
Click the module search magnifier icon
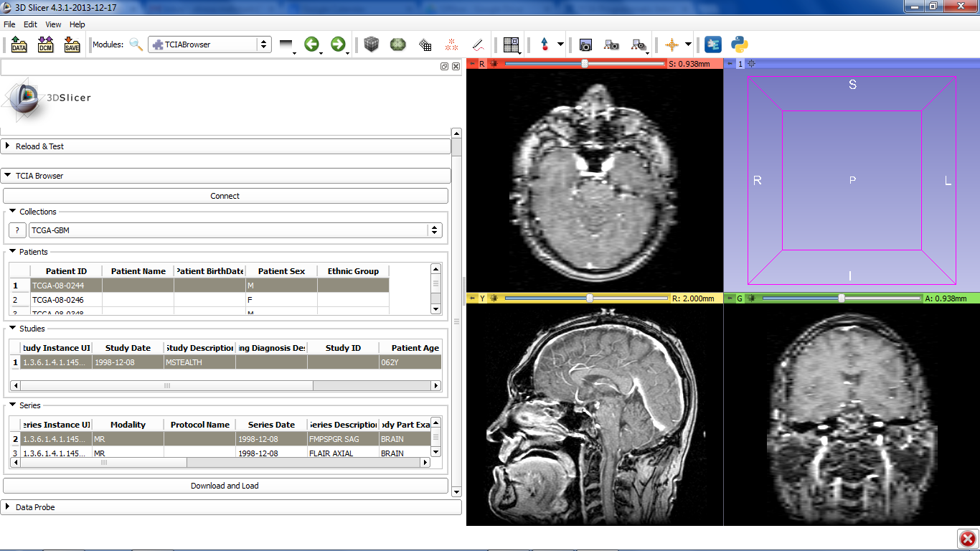coord(136,44)
